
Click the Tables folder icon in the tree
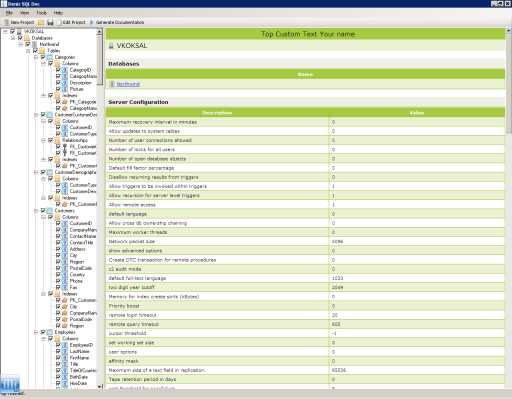pos(42,51)
